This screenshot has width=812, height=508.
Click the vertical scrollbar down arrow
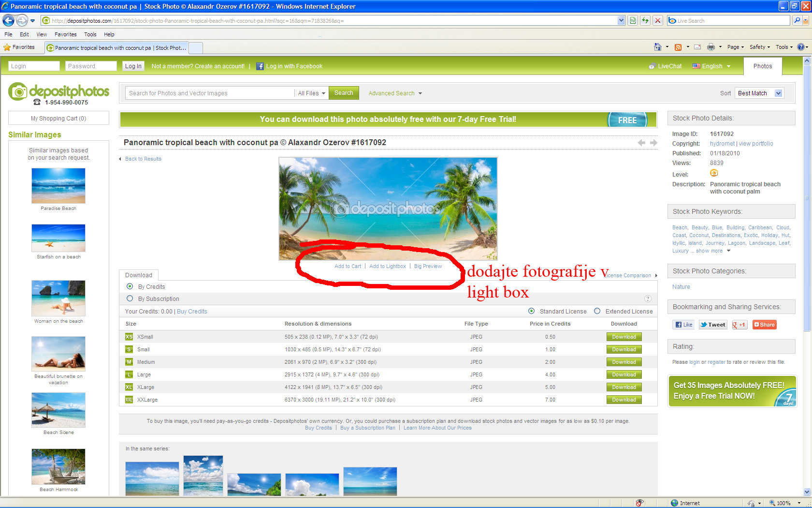807,492
